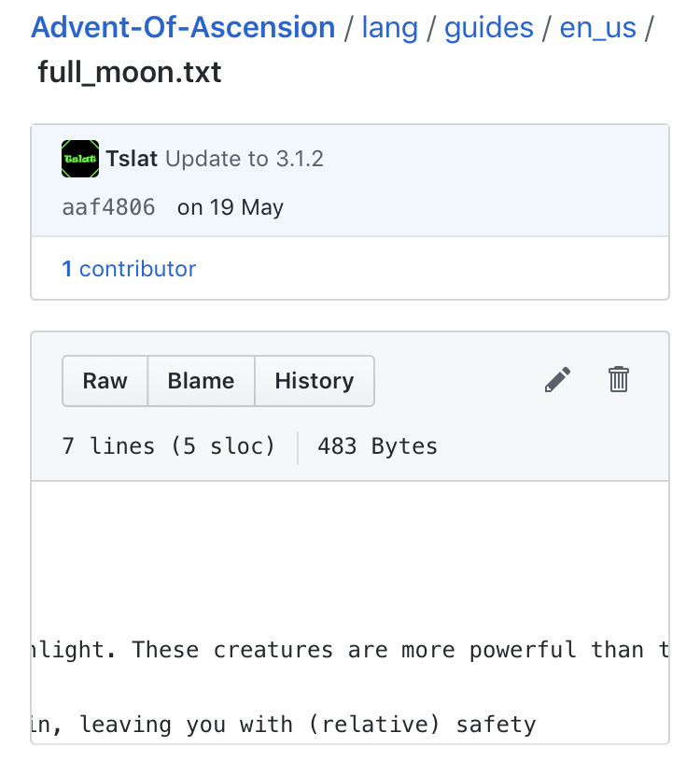
Task: Click Tslat's profile avatar
Action: point(79,159)
